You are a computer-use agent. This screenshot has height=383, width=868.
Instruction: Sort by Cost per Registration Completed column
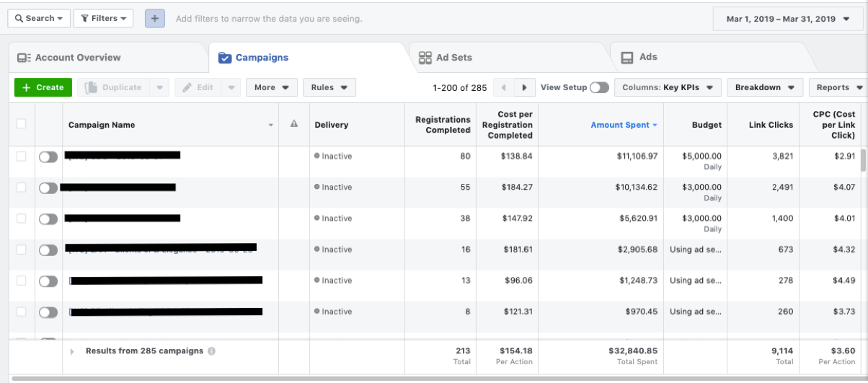[x=507, y=125]
